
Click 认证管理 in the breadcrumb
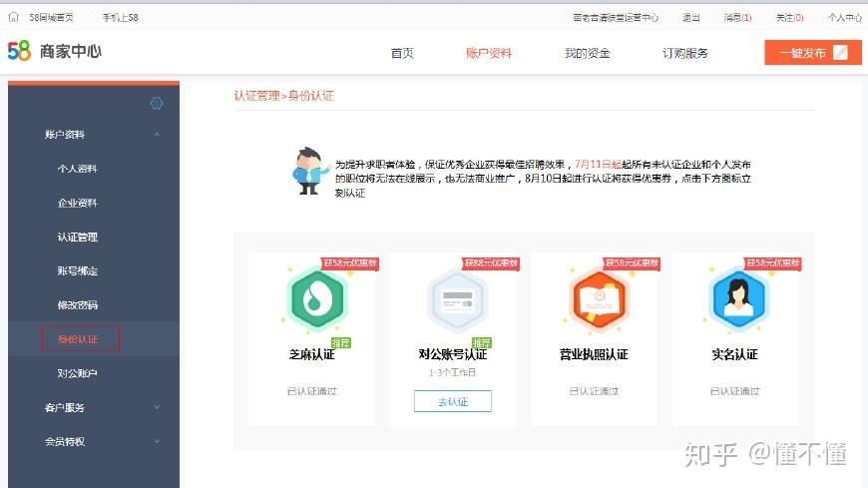coord(256,96)
